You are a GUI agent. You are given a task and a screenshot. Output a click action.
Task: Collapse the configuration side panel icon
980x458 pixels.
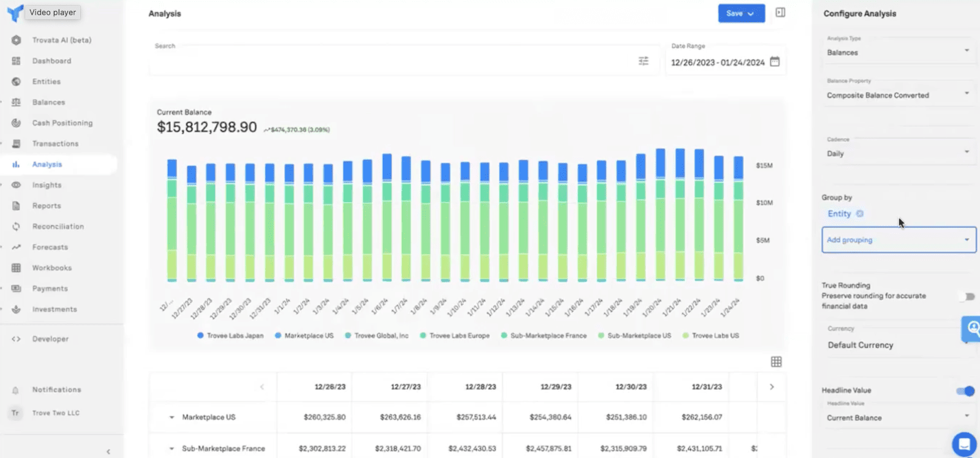coord(780,13)
